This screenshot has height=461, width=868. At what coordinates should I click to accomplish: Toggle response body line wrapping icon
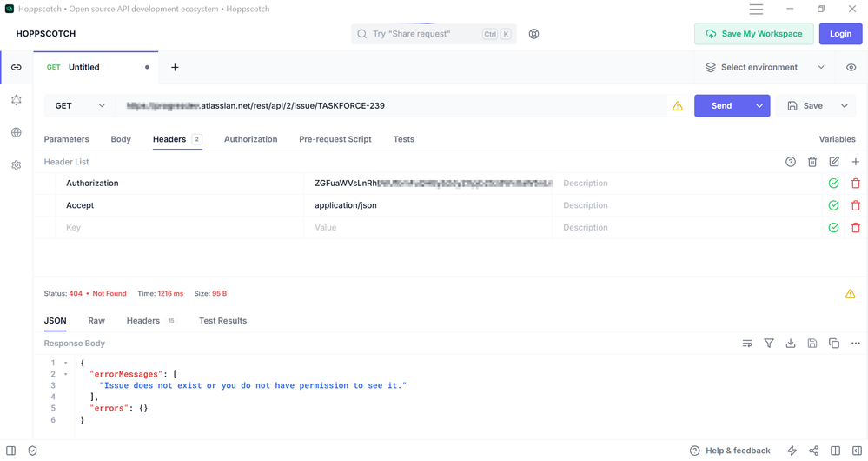click(747, 344)
